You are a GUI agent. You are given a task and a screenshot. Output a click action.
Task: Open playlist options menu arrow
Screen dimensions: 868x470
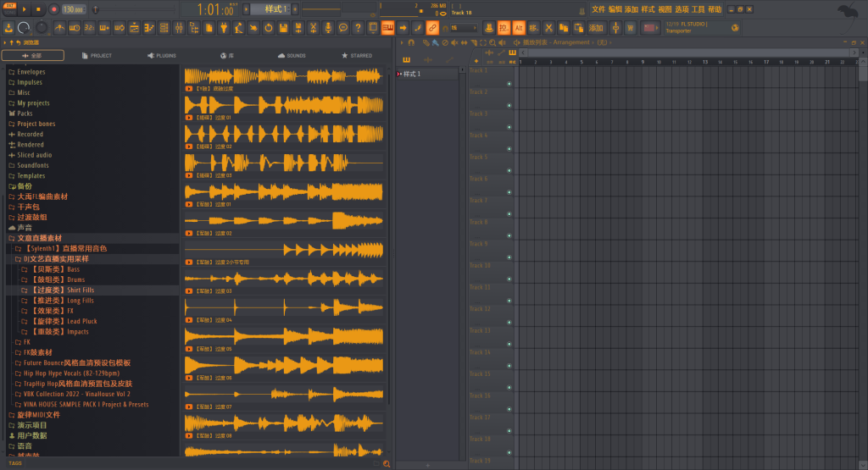(401, 42)
